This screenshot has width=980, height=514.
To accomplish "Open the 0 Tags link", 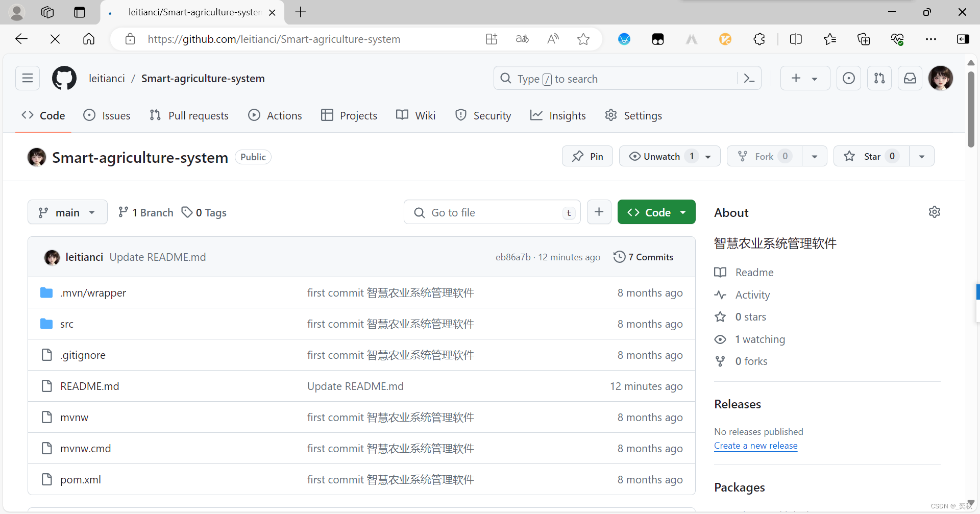I will tap(204, 212).
